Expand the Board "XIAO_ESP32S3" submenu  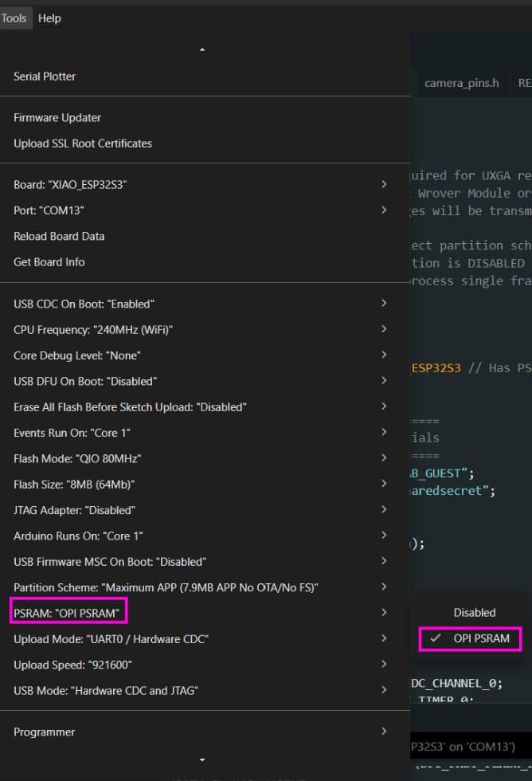[x=205, y=185]
